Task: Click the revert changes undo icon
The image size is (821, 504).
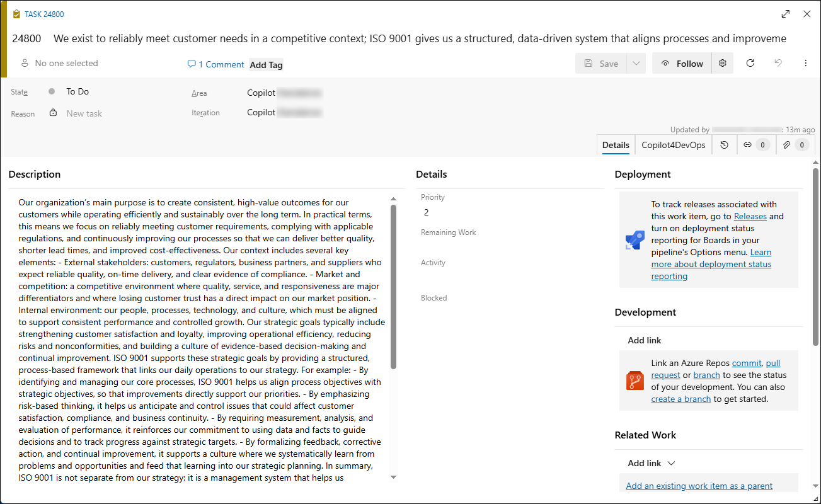Action: [x=778, y=63]
